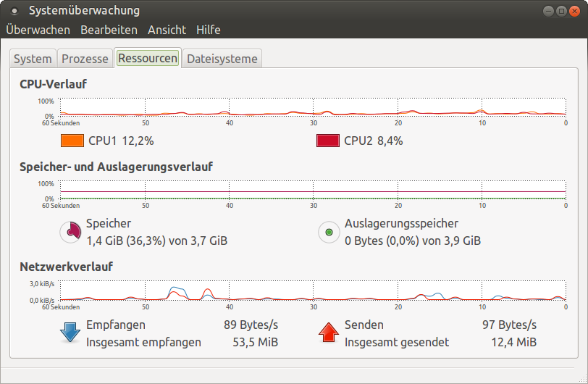Go to the Dateisysteme tab

pos(222,59)
